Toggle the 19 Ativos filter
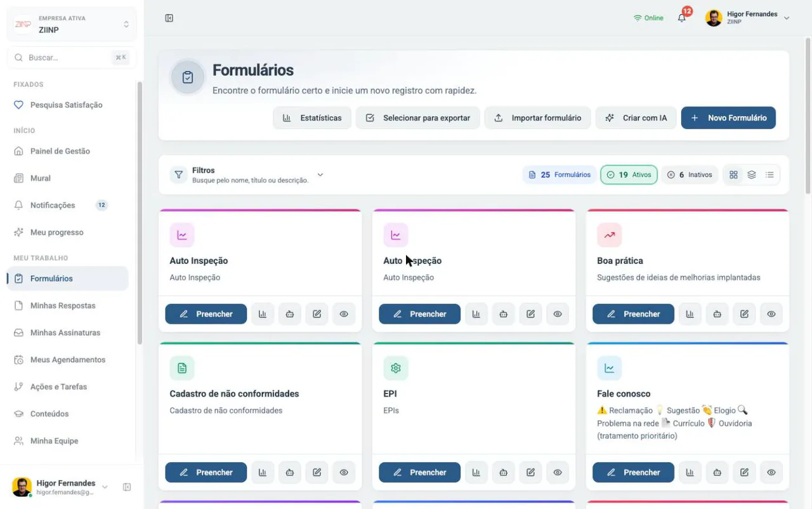The image size is (812, 509). (x=629, y=175)
